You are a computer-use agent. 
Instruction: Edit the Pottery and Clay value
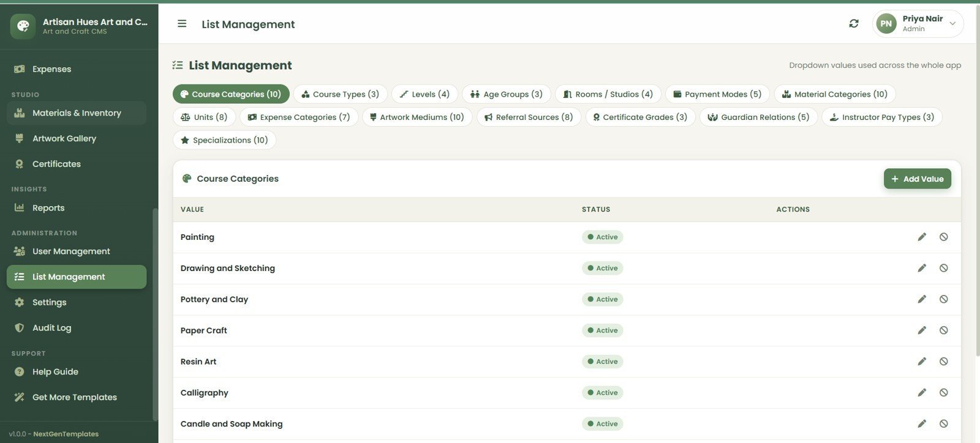pyautogui.click(x=922, y=299)
